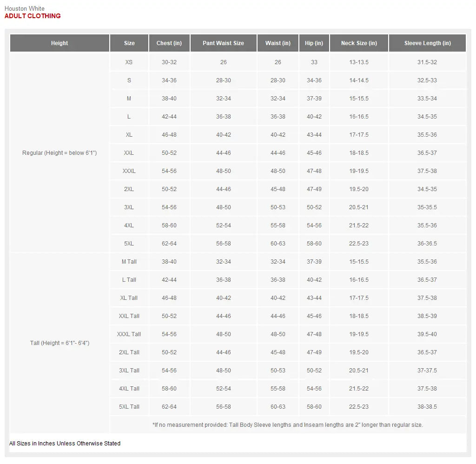The width and height of the screenshot is (476, 464).
Task: Click the 13-13.5 neck size cell
Action: point(359,62)
